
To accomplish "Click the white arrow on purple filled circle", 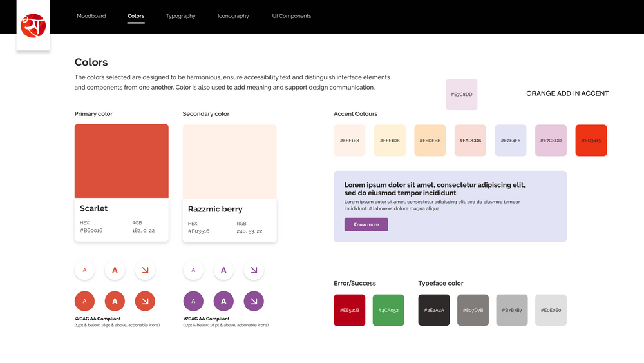I will 254,300.
